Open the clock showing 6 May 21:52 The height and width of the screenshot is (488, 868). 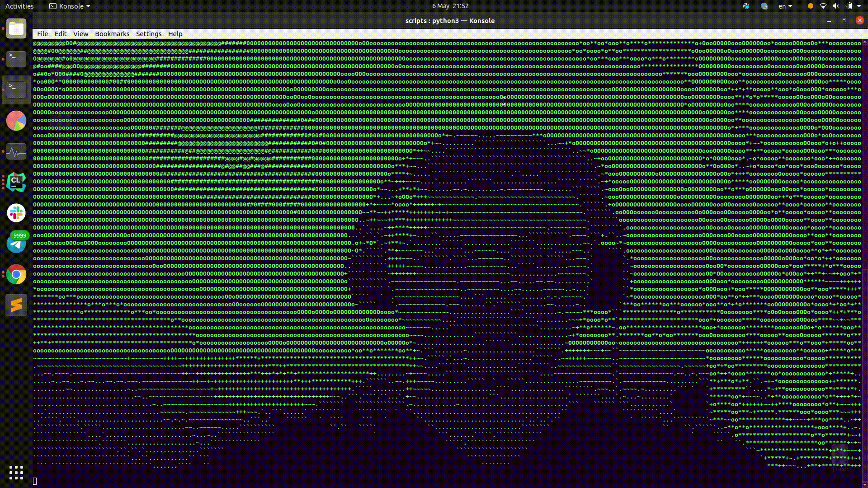[x=450, y=6]
